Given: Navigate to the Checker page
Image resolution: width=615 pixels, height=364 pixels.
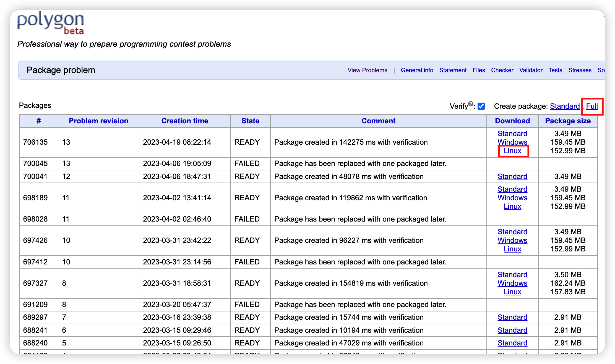Looking at the screenshot, I should coord(502,70).
